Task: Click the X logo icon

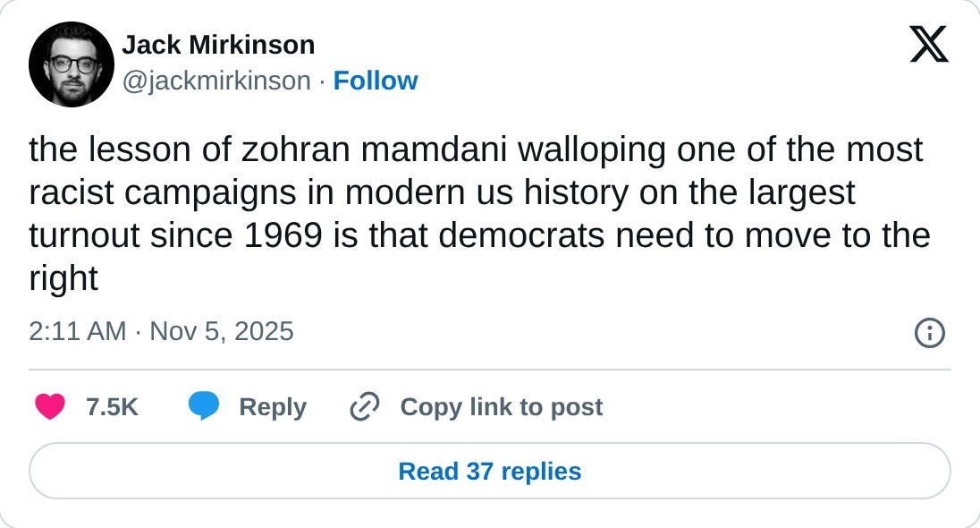Action: pos(929,45)
